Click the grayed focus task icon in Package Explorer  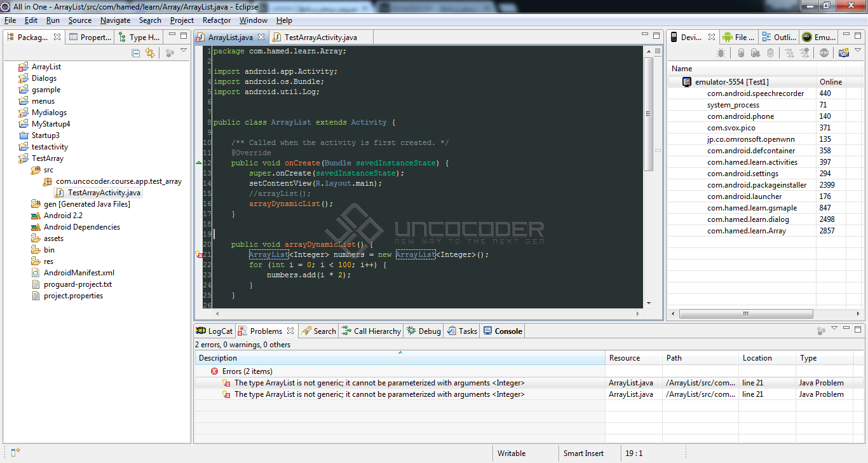click(x=170, y=53)
